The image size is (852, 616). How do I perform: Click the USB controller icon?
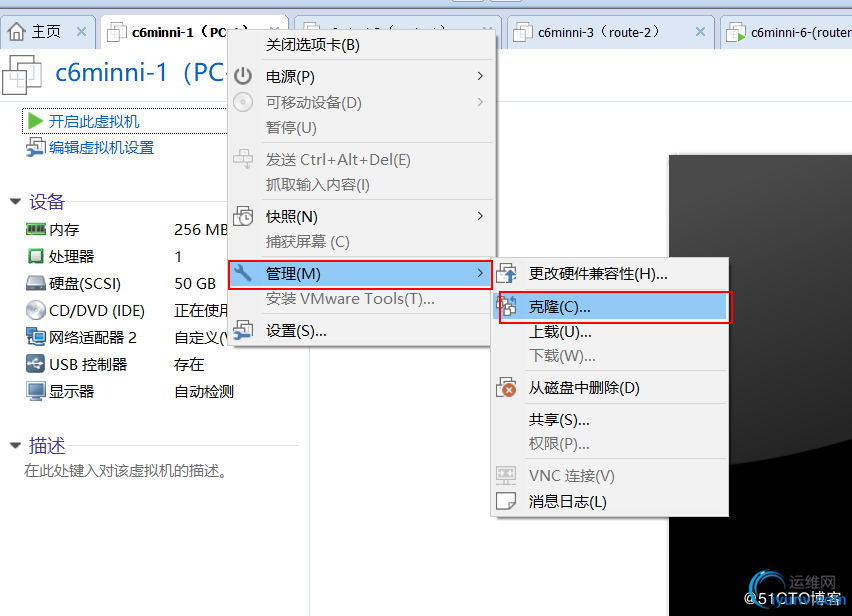(35, 364)
